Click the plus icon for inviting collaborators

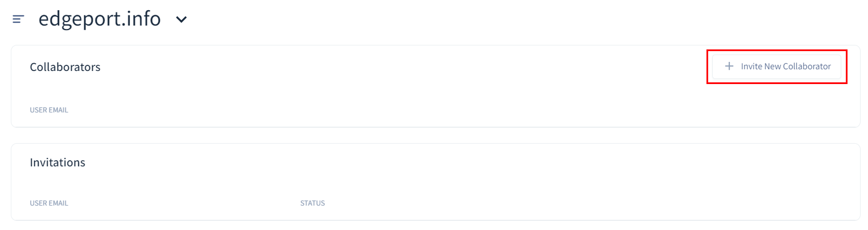729,66
